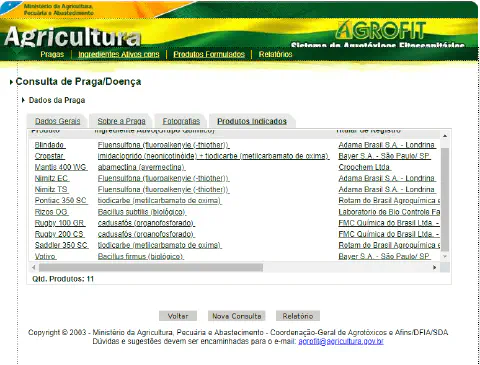Open product Rugby 200 CS
This screenshot has width=480, height=365.
tap(59, 234)
